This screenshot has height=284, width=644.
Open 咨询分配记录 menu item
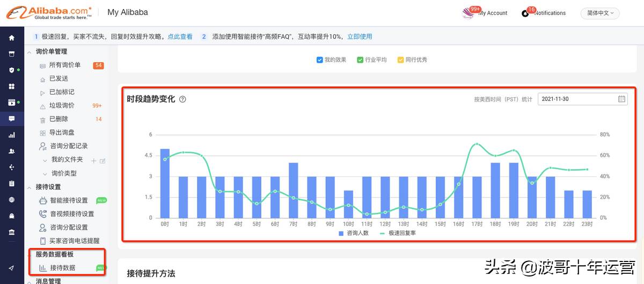point(69,146)
